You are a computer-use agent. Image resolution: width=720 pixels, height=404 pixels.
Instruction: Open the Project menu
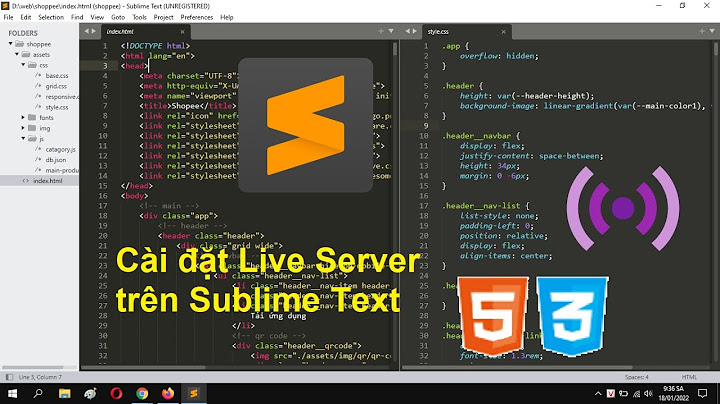(x=163, y=17)
